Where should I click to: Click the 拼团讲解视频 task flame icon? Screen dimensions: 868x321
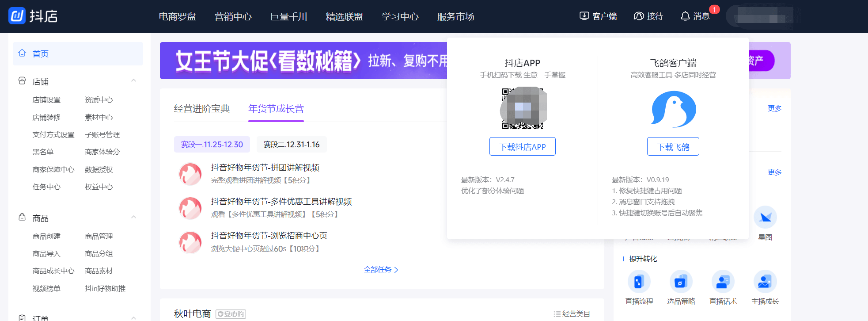(x=190, y=174)
